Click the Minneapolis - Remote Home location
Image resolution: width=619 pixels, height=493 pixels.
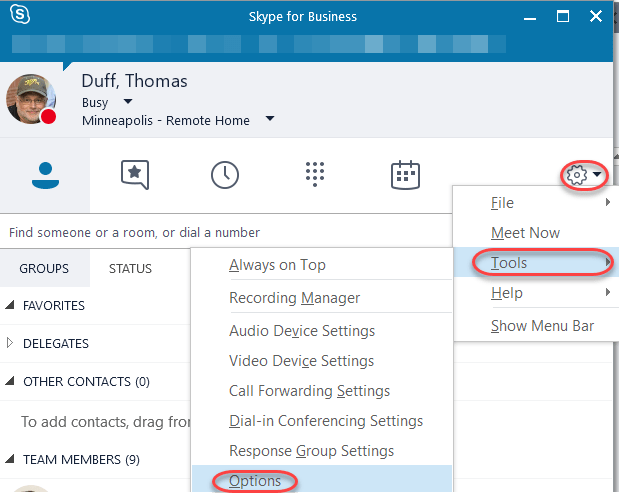pos(166,120)
